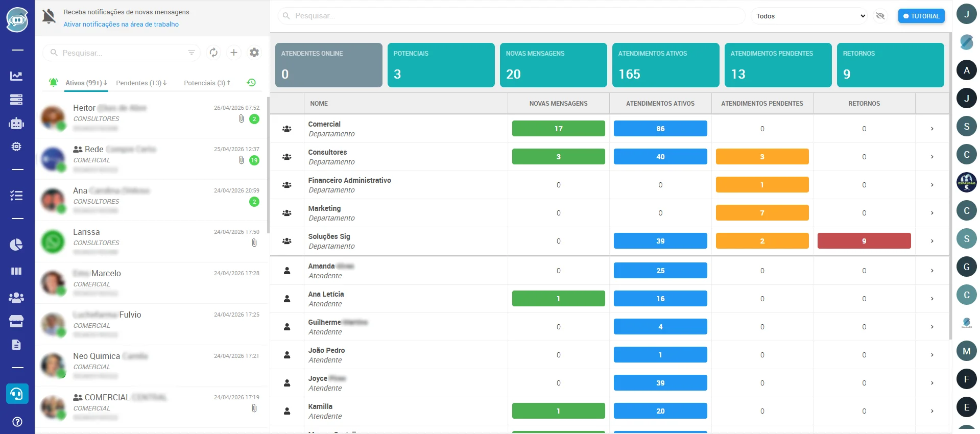Open the Todos filter dropdown
Image resolution: width=980 pixels, height=434 pixels.
click(810, 16)
